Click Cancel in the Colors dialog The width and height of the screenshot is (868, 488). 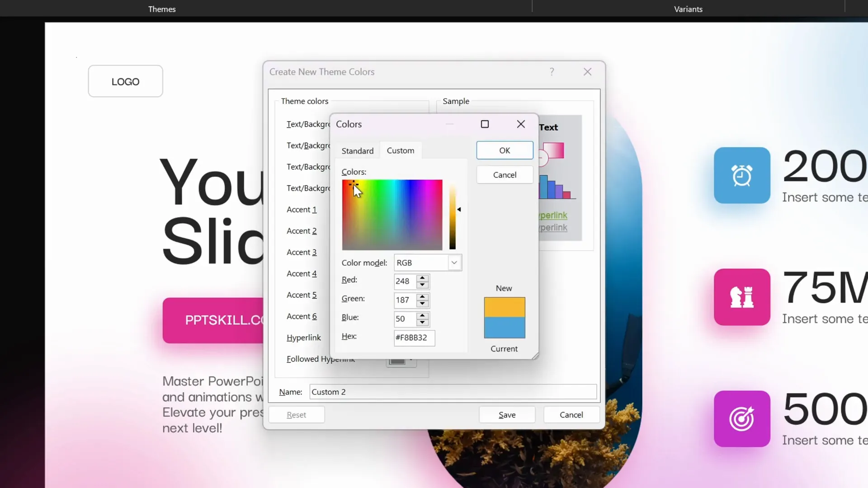coord(505,175)
